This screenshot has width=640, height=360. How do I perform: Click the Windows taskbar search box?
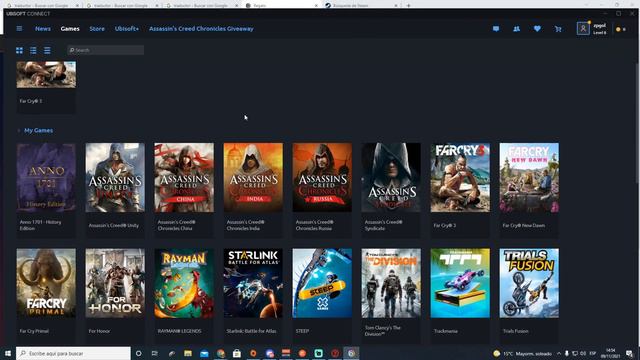click(x=73, y=353)
